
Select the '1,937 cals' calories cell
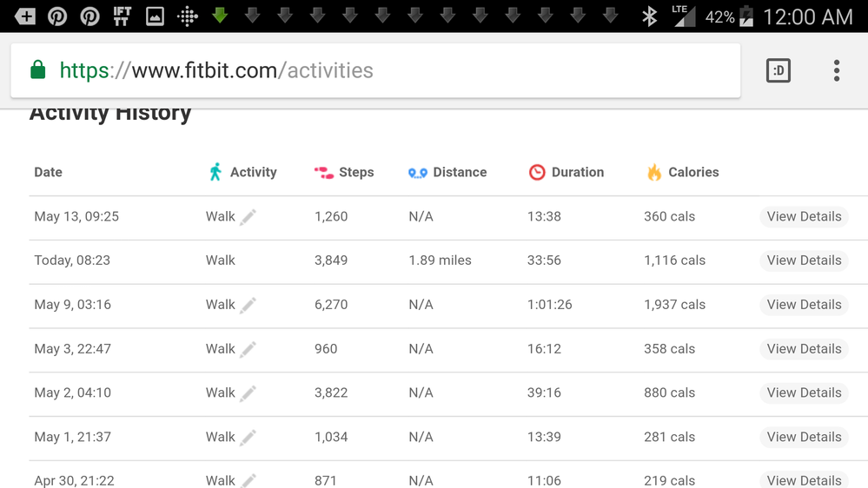(x=675, y=305)
